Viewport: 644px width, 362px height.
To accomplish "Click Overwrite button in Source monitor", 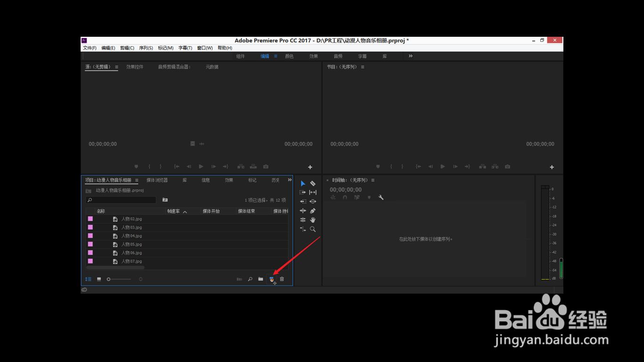I will 254,166.
